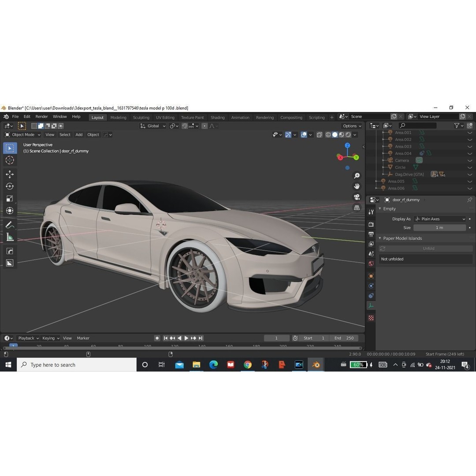Choose the Move tool
476x476 pixels.
click(x=10, y=174)
